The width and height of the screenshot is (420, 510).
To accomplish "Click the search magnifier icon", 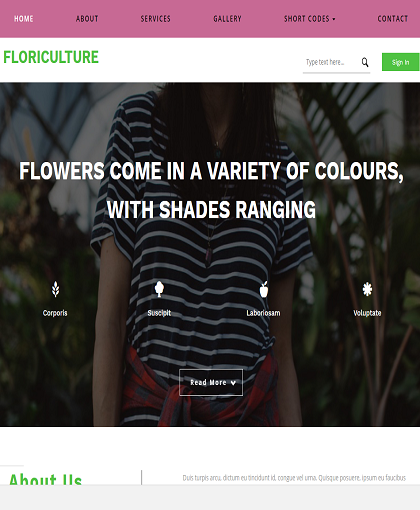I will point(365,62).
